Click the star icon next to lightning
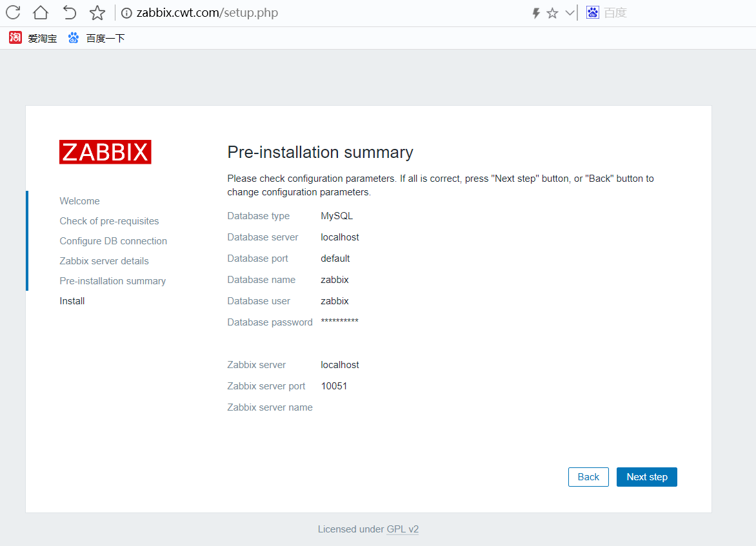Screen dimensions: 756x546 coord(553,13)
